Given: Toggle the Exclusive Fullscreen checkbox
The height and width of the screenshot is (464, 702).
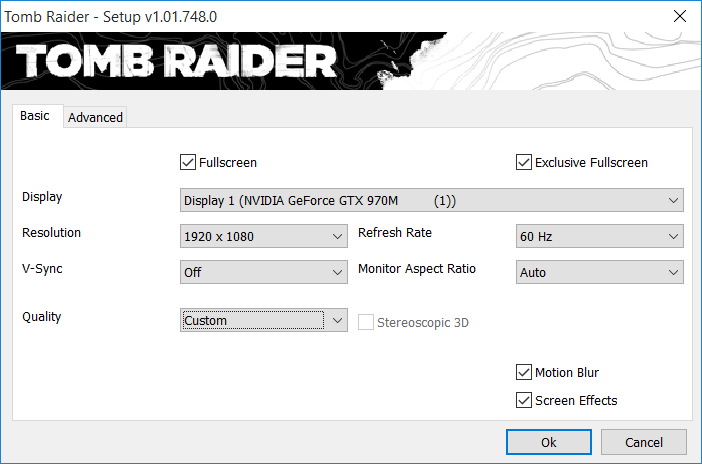Looking at the screenshot, I should pos(524,162).
